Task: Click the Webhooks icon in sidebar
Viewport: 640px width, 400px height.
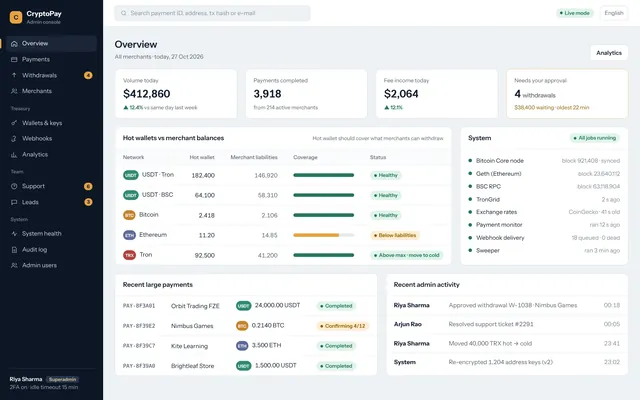Action: tap(14, 139)
